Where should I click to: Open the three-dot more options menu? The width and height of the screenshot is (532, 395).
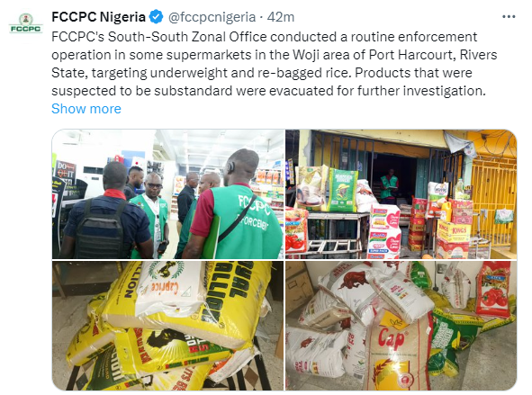tap(509, 17)
